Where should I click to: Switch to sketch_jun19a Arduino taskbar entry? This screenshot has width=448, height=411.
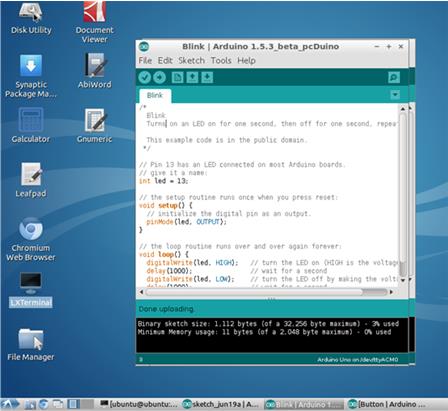pyautogui.click(x=221, y=405)
